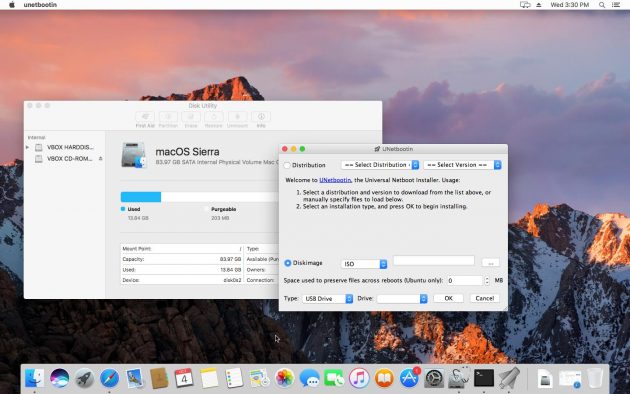This screenshot has width=630, height=394.
Task: Open Photos from the dock
Action: (x=284, y=378)
